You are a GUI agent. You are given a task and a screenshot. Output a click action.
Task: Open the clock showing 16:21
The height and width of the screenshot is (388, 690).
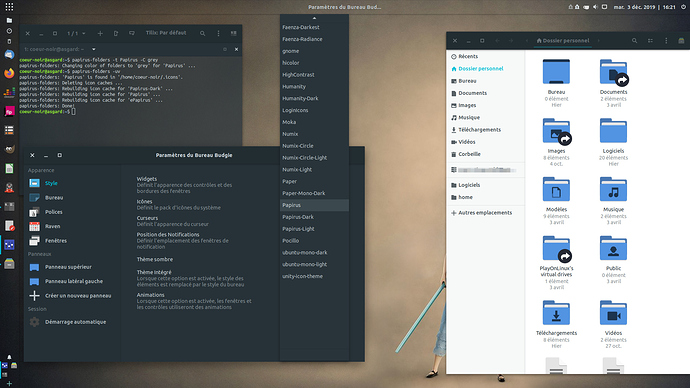645,7
